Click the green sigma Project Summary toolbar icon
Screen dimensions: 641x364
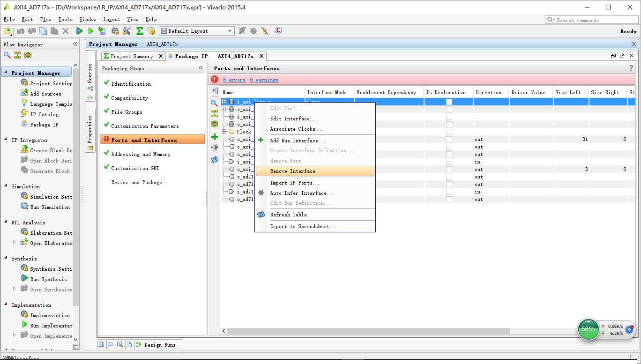[x=140, y=31]
